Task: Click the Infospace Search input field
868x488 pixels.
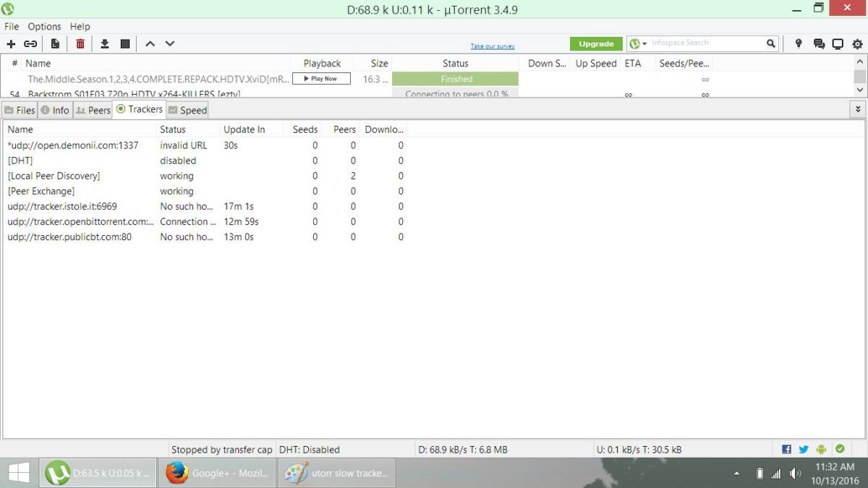Action: (x=705, y=43)
